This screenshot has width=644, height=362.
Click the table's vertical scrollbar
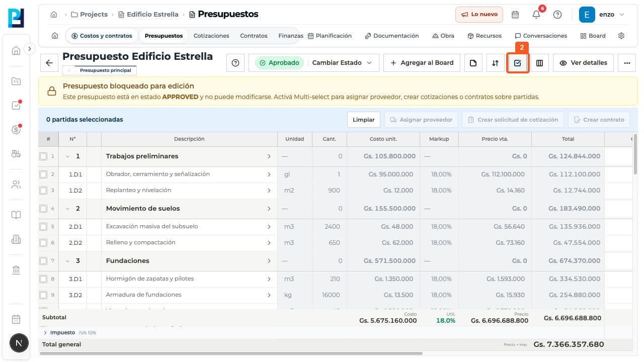pos(635,153)
